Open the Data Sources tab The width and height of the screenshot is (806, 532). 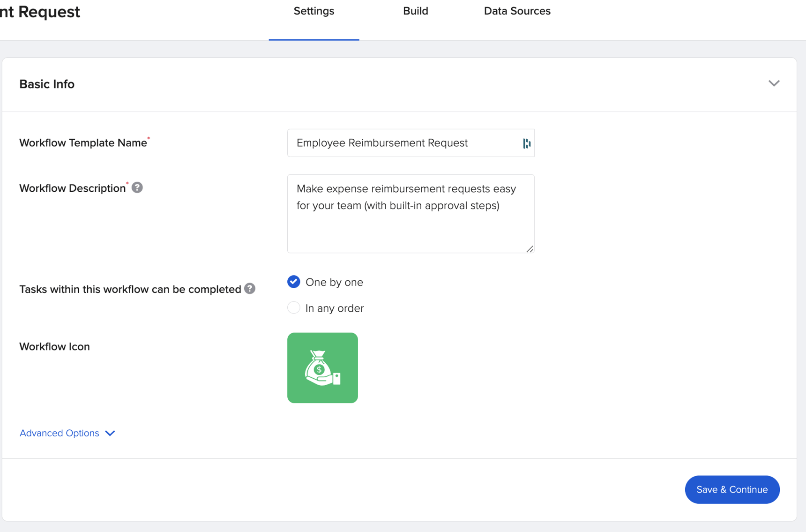click(x=517, y=11)
